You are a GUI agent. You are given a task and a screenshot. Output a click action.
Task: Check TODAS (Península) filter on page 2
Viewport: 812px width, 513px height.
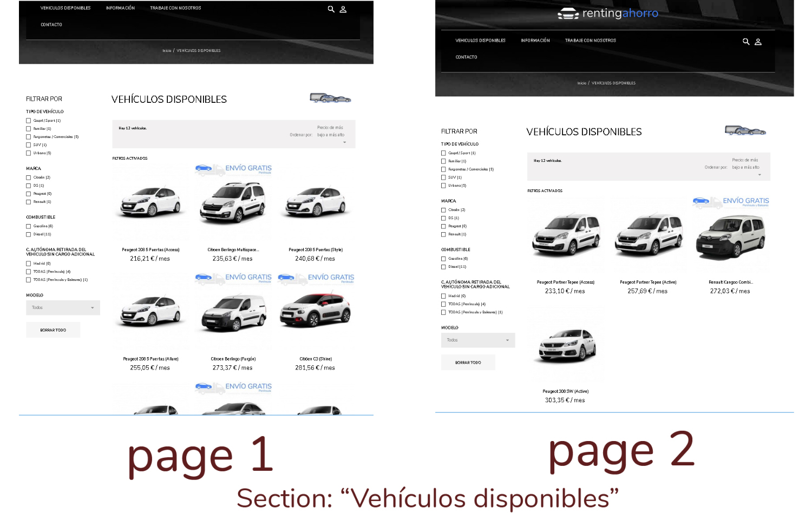[x=443, y=304]
